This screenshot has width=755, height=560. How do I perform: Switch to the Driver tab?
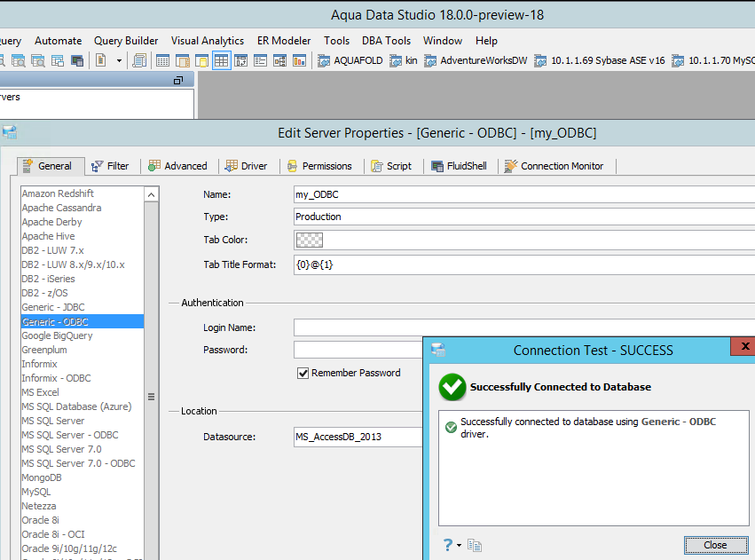(247, 166)
